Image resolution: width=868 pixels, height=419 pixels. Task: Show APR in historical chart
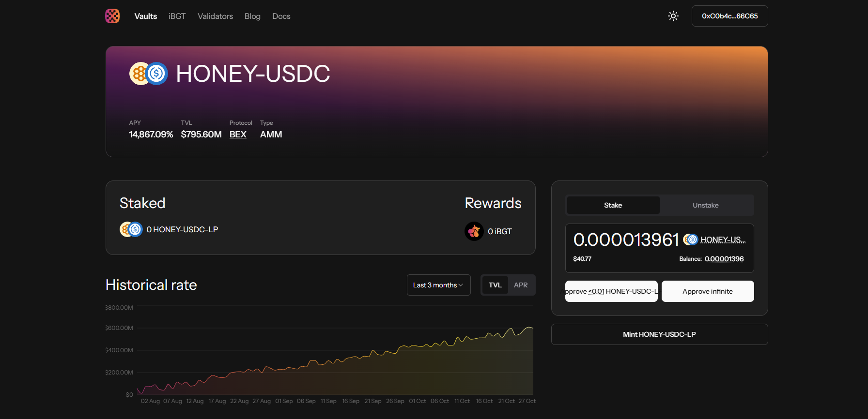[x=521, y=285]
